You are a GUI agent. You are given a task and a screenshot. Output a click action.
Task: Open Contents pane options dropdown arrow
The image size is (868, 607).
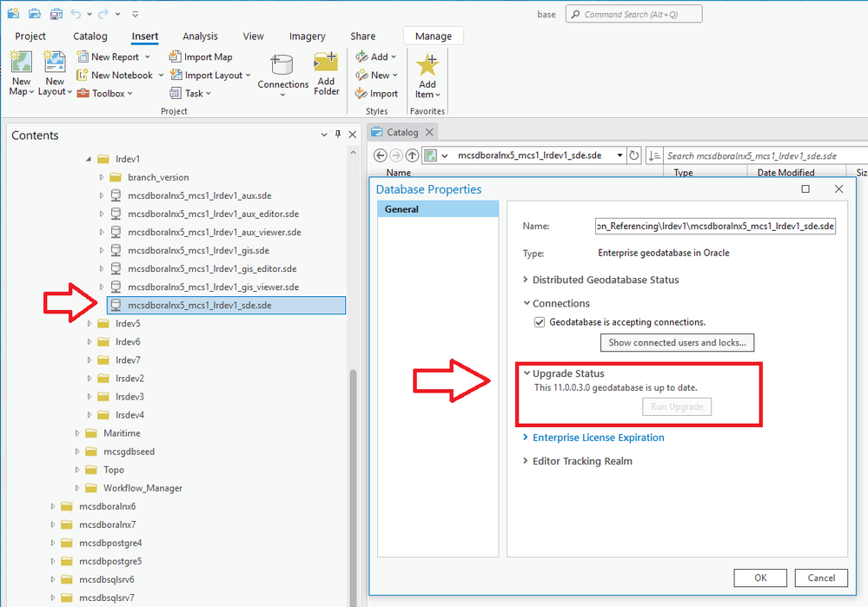[324, 135]
